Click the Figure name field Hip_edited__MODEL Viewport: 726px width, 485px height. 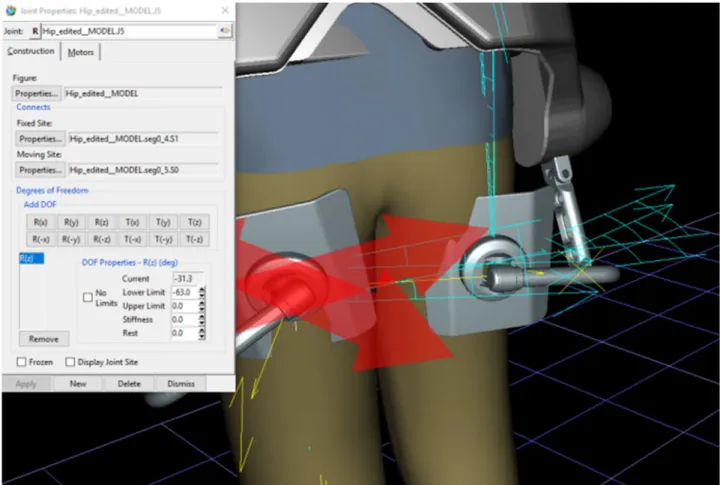click(143, 94)
